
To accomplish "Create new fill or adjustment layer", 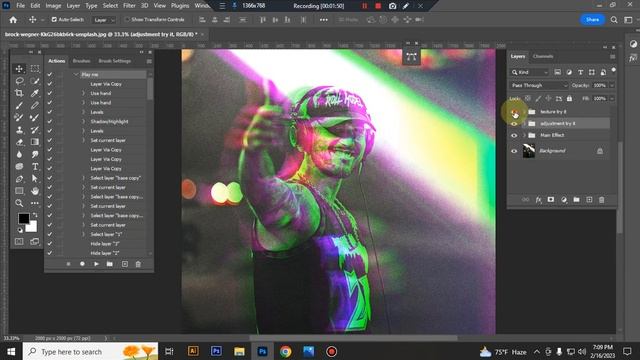I will pos(564,200).
